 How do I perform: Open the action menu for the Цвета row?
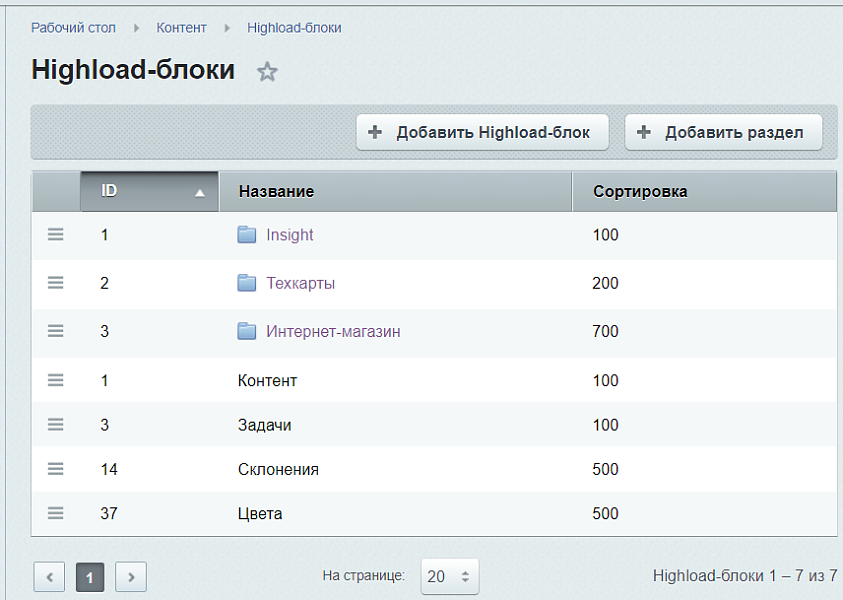click(55, 513)
